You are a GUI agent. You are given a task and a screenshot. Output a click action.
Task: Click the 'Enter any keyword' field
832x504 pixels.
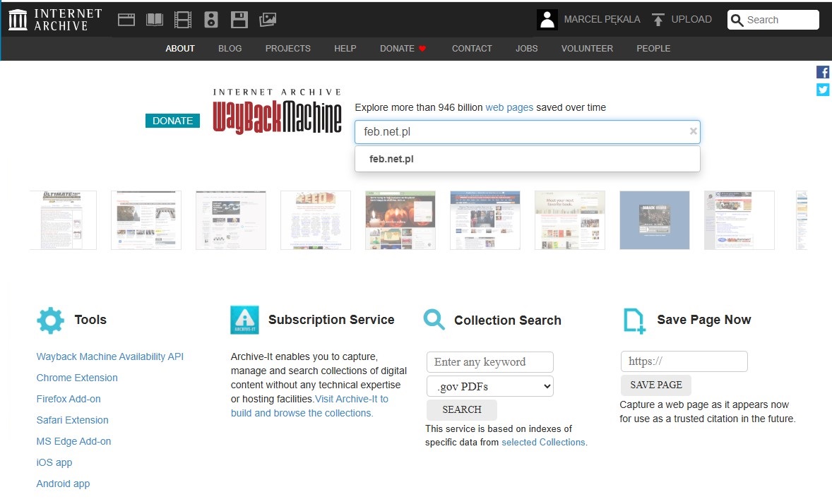coord(489,362)
